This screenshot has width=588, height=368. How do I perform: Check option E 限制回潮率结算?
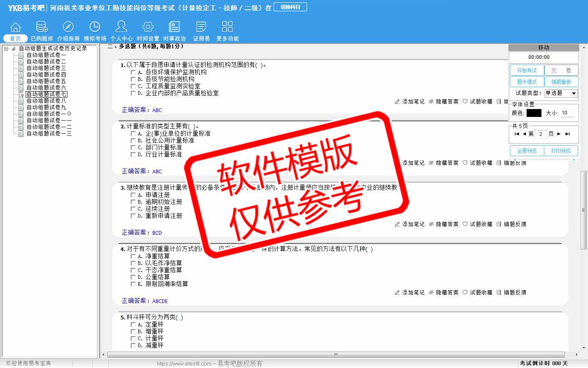pos(133,284)
